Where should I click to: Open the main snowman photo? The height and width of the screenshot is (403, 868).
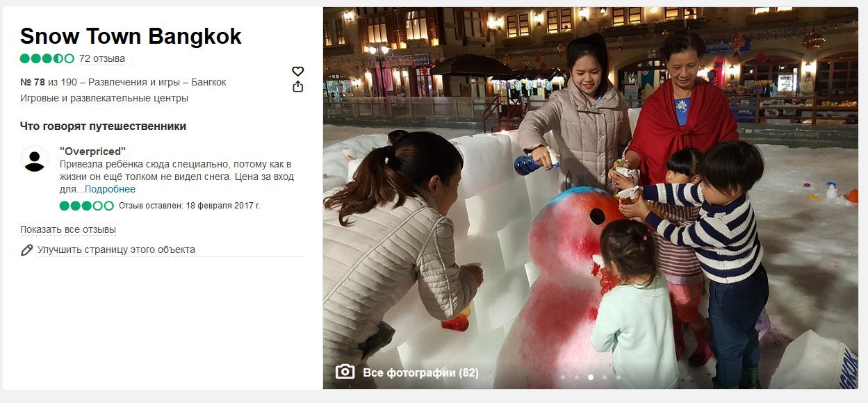tap(591, 198)
